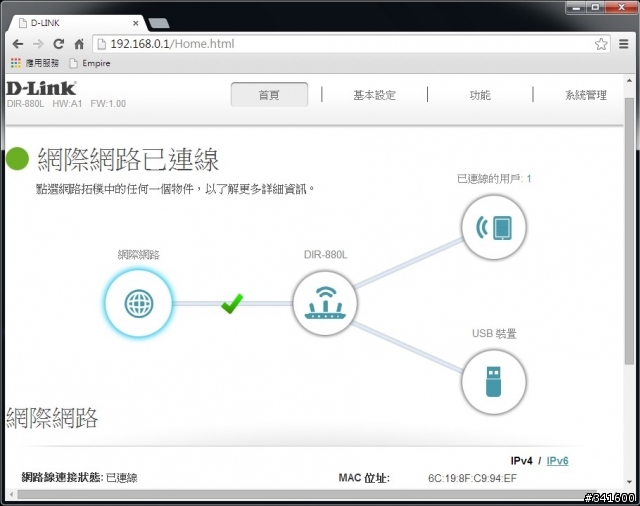This screenshot has height=506, width=640.
Task: Click the D-Link logo
Action: click(x=41, y=88)
